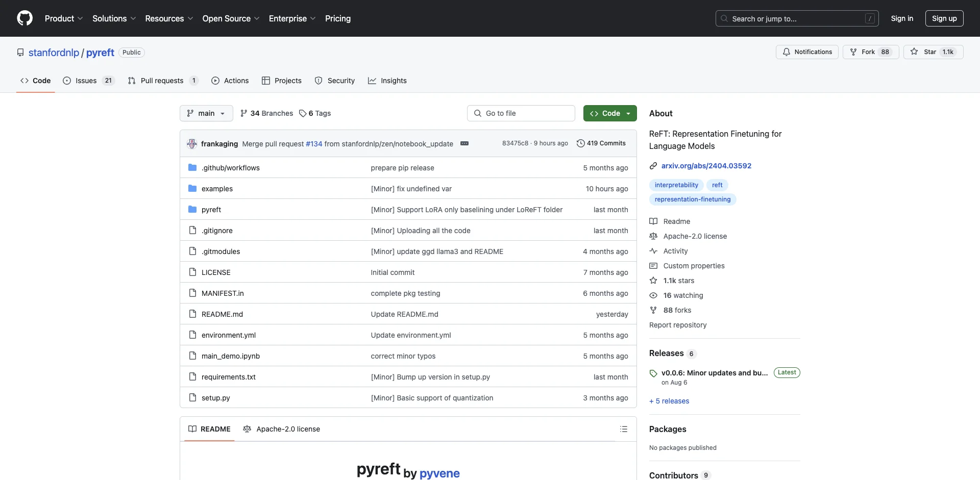Open the arxiv.org/abs/2404.03592 link
Image resolution: width=980 pixels, height=480 pixels.
[706, 166]
